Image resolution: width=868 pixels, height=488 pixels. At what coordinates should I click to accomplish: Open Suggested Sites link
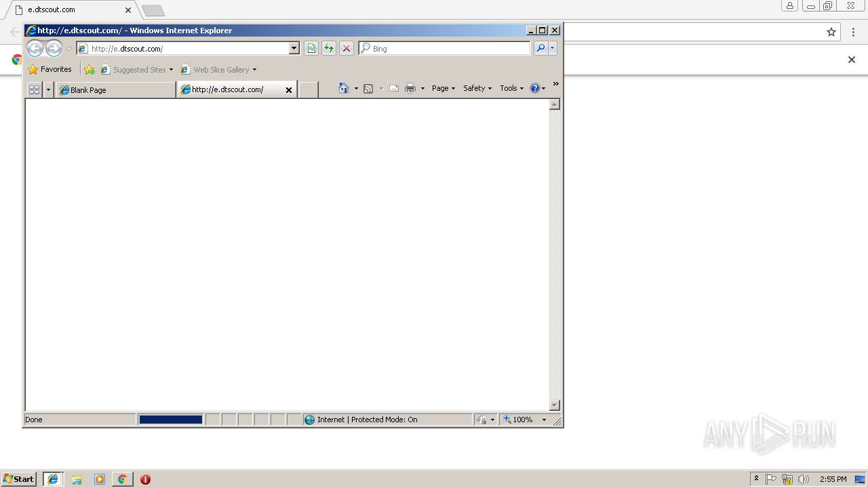coord(136,69)
